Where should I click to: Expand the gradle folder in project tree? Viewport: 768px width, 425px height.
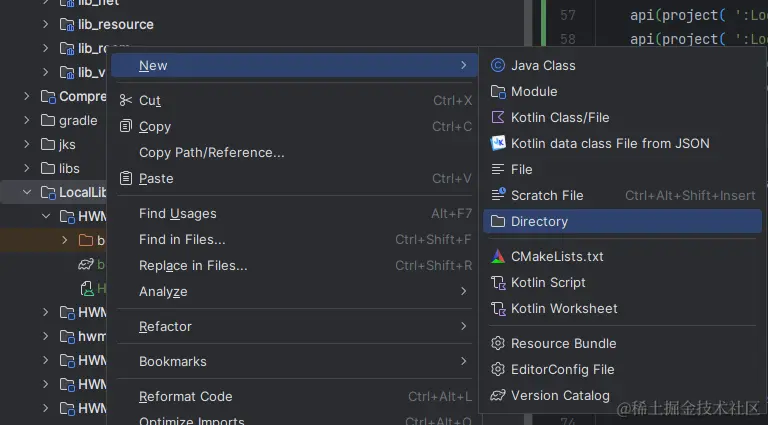28,120
